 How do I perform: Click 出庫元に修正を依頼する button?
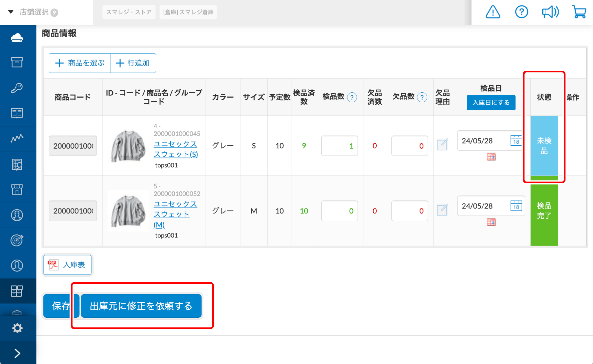click(141, 306)
